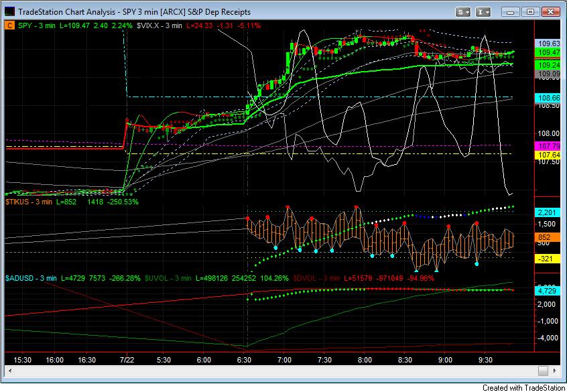Image resolution: width=567 pixels, height=392 pixels.
Task: Select the 'SPY - 3 min' label
Action: tap(37, 25)
